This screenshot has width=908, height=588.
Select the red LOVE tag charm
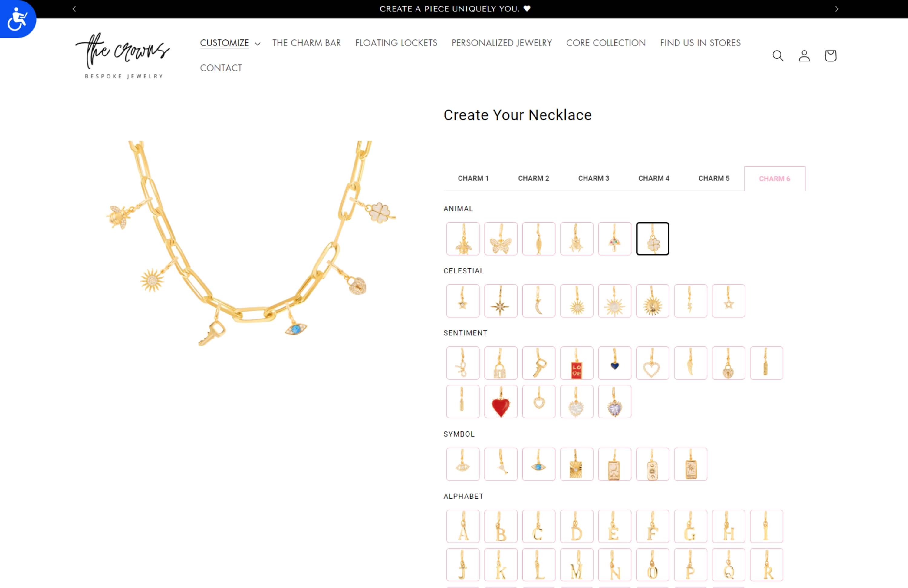tap(577, 363)
